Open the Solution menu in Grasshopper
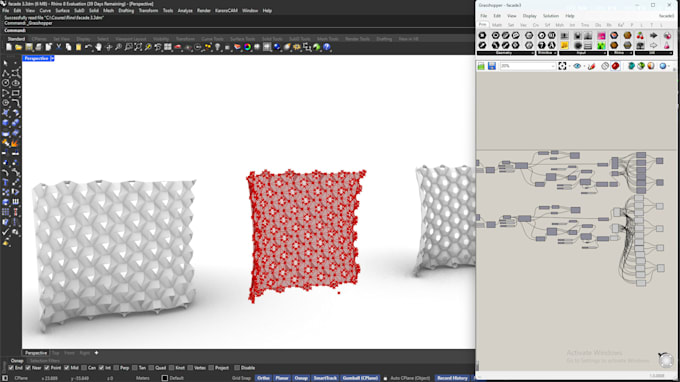This screenshot has height=382, width=680. tap(551, 16)
